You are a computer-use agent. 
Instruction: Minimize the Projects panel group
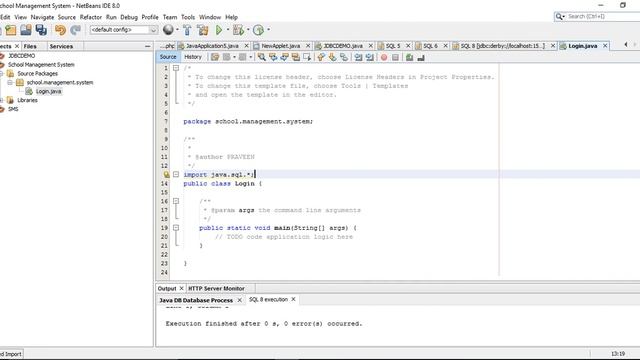point(148,47)
